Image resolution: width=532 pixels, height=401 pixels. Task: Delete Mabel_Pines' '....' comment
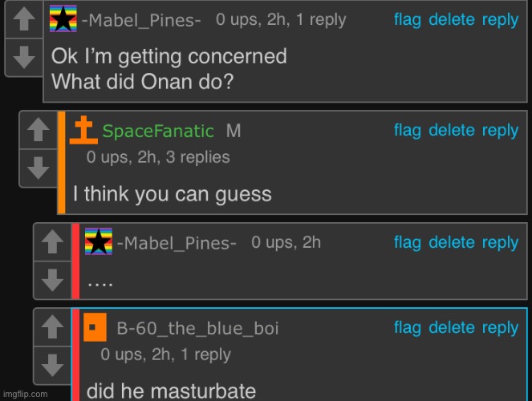pos(452,242)
